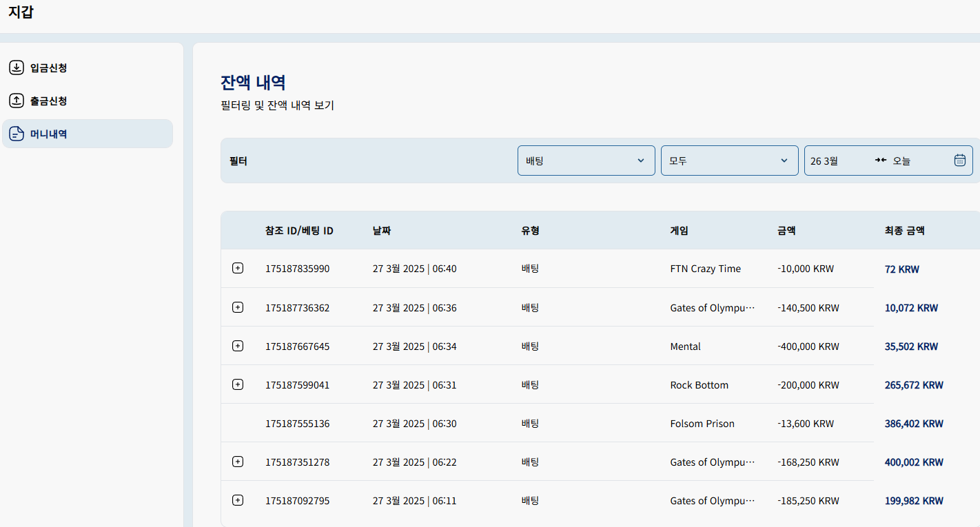Click the Gates of Olympus cell at 06:11
The width and height of the screenshot is (980, 527).
tap(713, 501)
